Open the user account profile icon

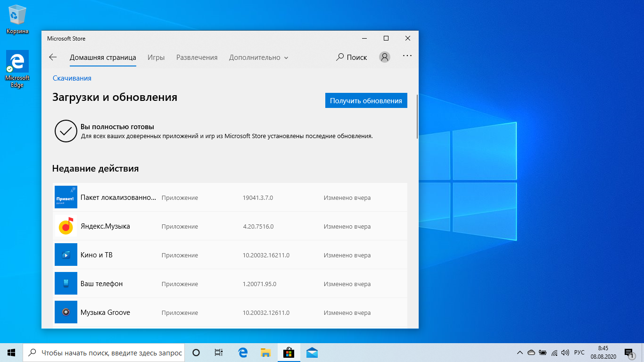pos(385,57)
